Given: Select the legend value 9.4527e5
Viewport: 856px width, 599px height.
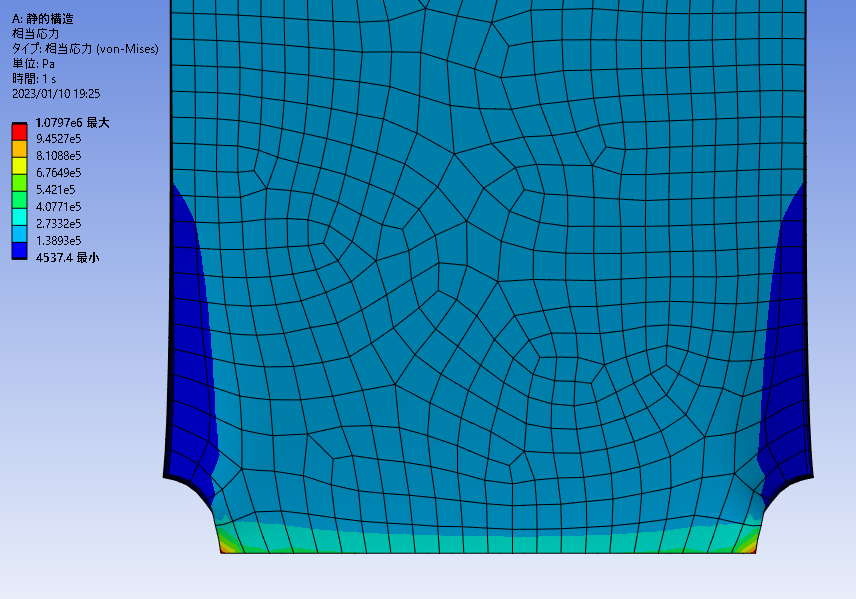Looking at the screenshot, I should 58,139.
